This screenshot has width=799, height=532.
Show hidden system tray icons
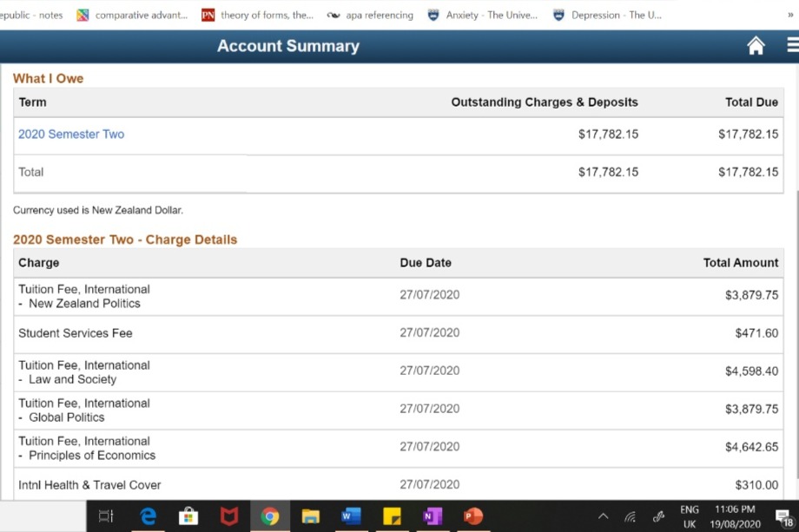coord(603,516)
